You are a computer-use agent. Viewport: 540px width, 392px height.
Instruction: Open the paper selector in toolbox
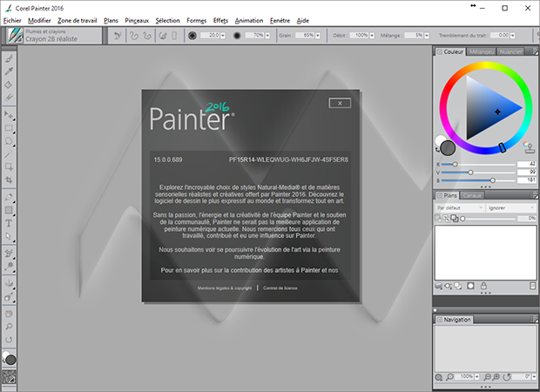pyautogui.click(x=9, y=377)
